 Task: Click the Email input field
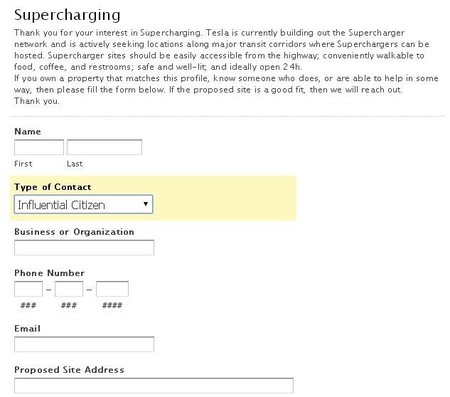tap(84, 344)
